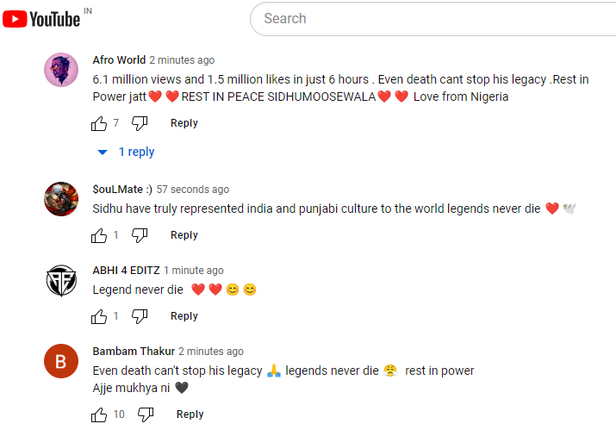Like ABHI 4 EDITZ's comment
Screen dimensions: 616x430
(x=99, y=316)
